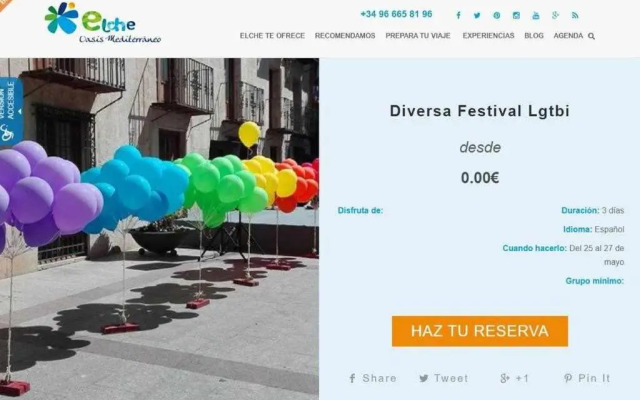Open the Pinterest icon in the header
The height and width of the screenshot is (400, 640).
tap(496, 16)
